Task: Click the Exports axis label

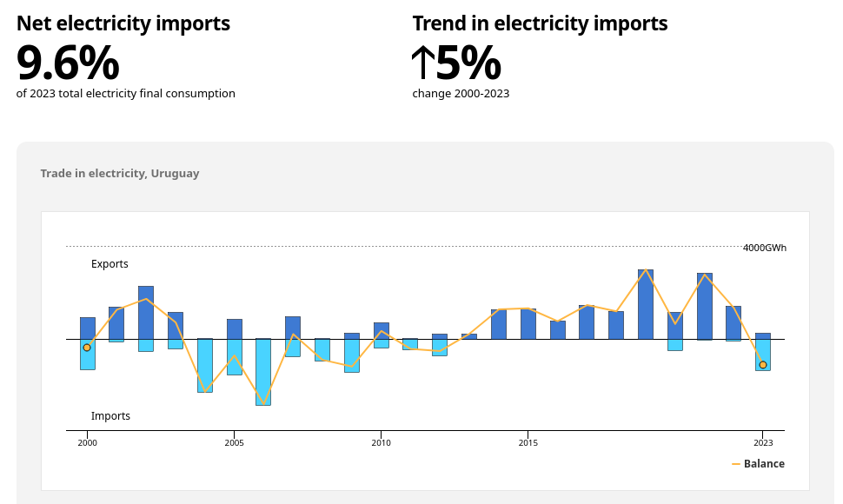Action: click(110, 264)
